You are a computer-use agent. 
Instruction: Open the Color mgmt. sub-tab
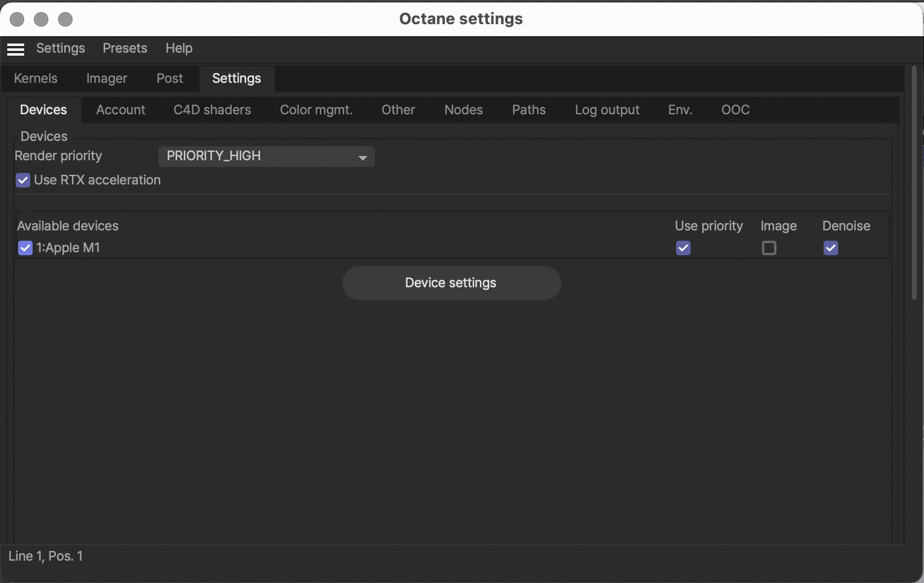pyautogui.click(x=316, y=110)
